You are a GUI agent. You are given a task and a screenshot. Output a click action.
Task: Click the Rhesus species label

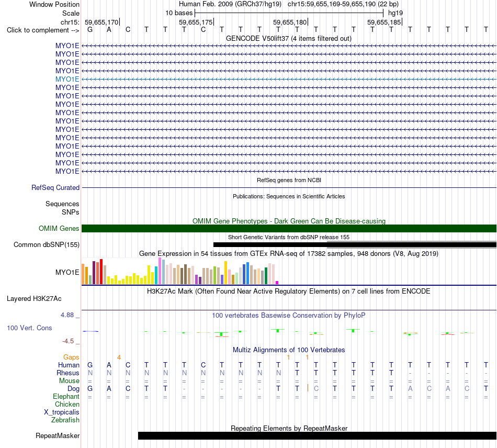click(68, 373)
